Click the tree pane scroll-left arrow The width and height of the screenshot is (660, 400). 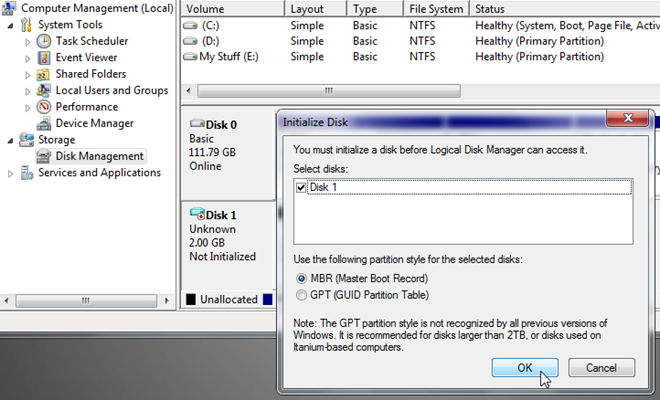coord(6,301)
